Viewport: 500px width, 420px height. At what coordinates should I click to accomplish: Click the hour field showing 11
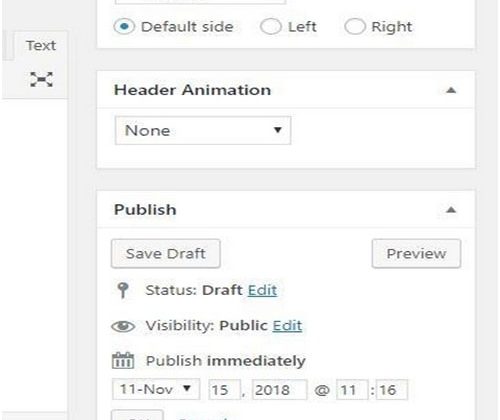(x=352, y=389)
